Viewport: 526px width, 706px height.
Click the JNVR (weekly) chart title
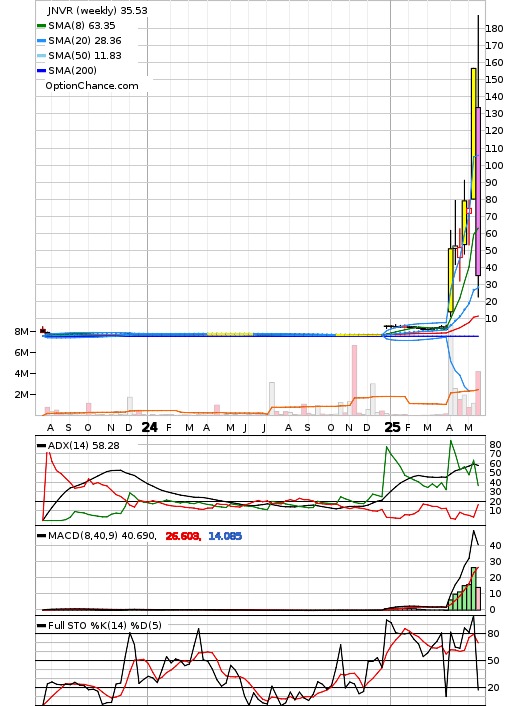tap(97, 10)
